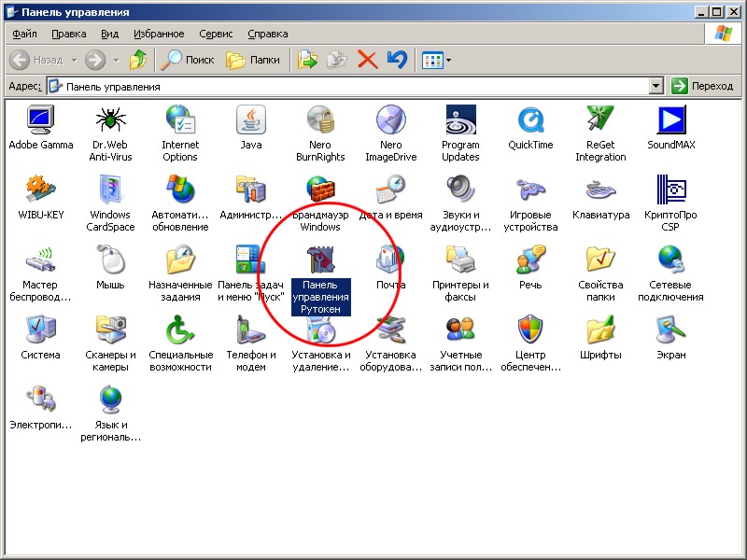Open the Rutoken control panel icon
The image size is (747, 560).
[320, 260]
